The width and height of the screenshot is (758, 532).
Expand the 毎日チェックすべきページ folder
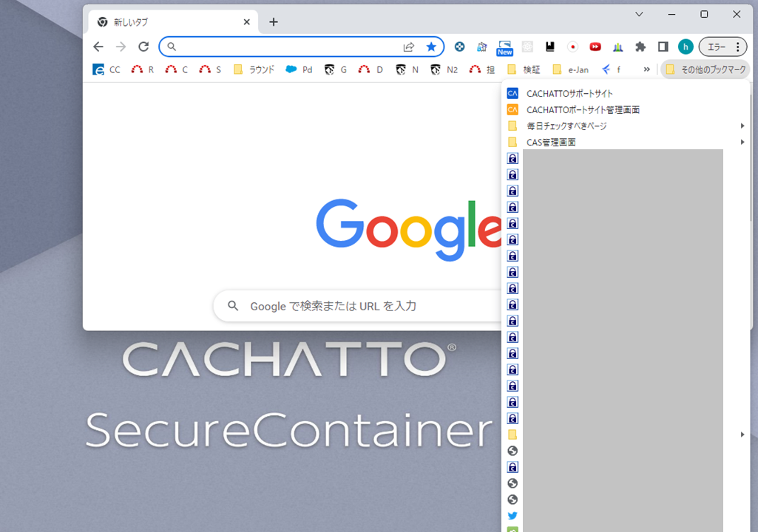click(567, 126)
